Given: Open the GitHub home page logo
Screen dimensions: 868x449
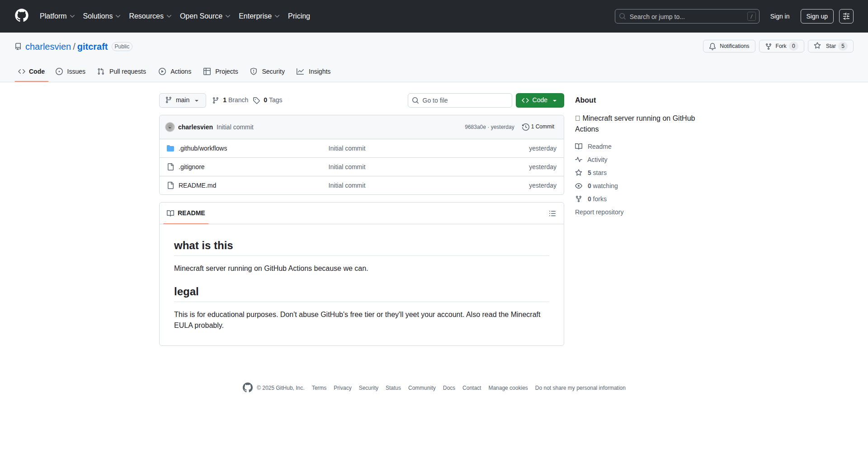Looking at the screenshot, I should pos(21,16).
